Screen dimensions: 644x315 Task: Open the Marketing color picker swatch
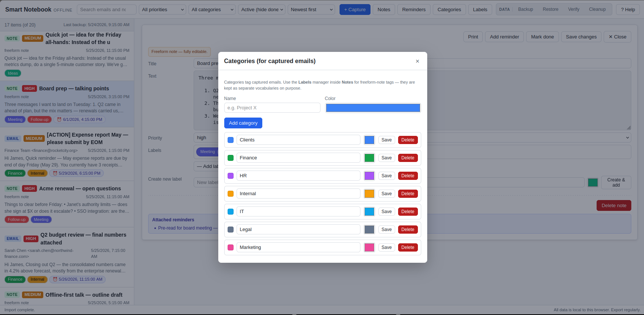coord(369,247)
